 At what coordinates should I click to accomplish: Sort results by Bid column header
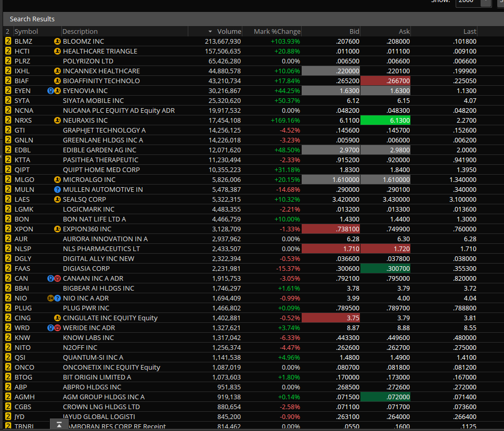tap(331, 31)
